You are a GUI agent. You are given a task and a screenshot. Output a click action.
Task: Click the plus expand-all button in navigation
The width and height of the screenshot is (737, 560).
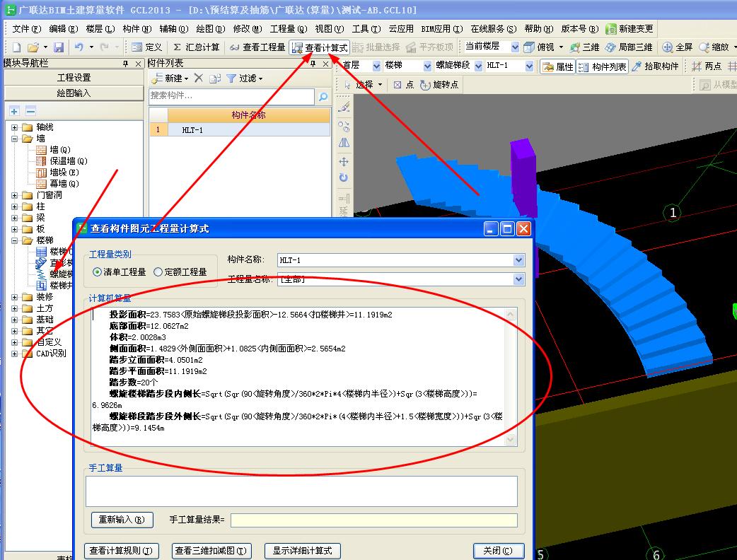coord(15,111)
